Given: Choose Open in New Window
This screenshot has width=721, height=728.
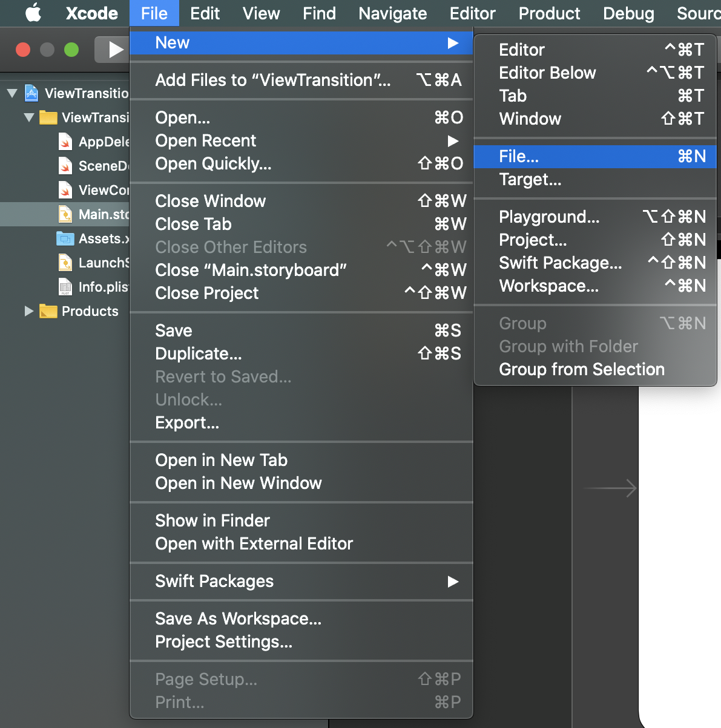Looking at the screenshot, I should coord(301,483).
